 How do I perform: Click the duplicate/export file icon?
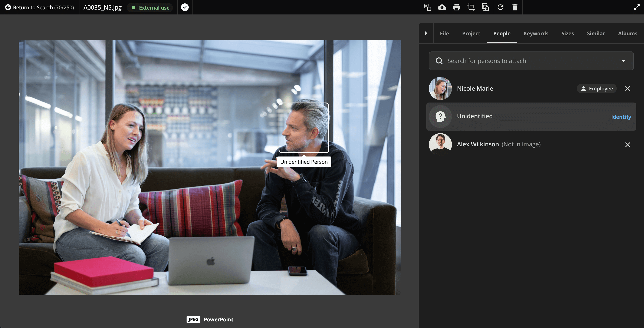tap(485, 7)
